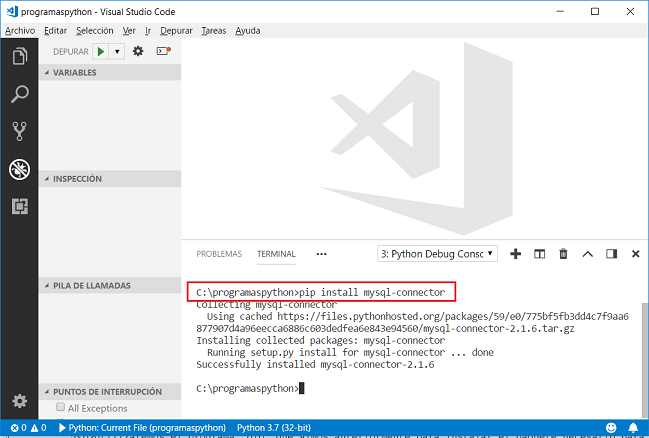Viewport: 649px width, 438px height.
Task: Open the Python Debug Console terminal selector
Action: tap(437, 254)
